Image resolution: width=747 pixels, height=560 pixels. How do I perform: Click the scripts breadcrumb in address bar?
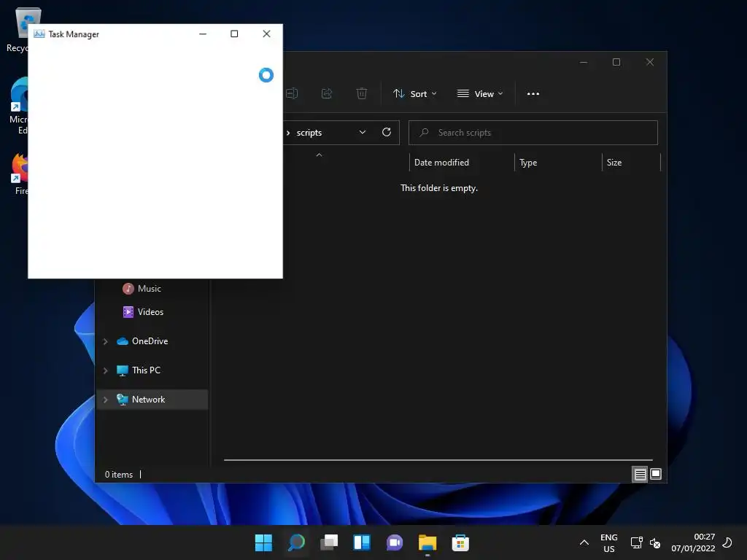(309, 133)
